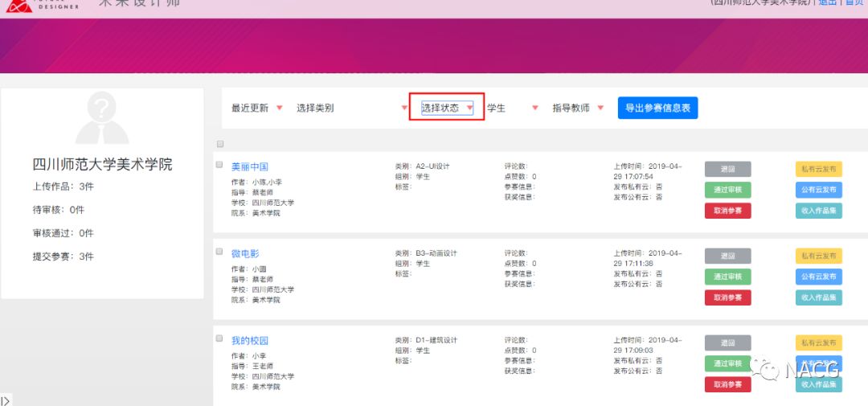Click 通过审核 for 我的校园
This screenshot has height=406, width=868.
(727, 363)
